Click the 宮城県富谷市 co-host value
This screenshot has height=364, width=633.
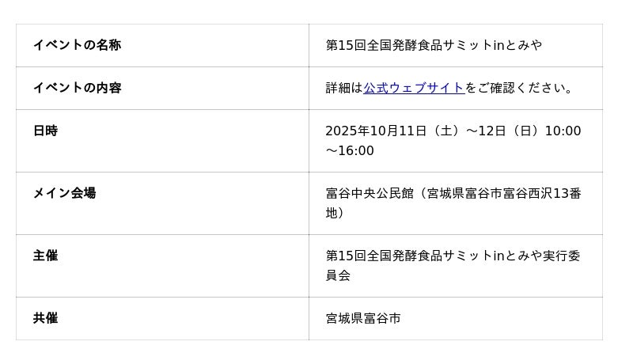tap(363, 318)
